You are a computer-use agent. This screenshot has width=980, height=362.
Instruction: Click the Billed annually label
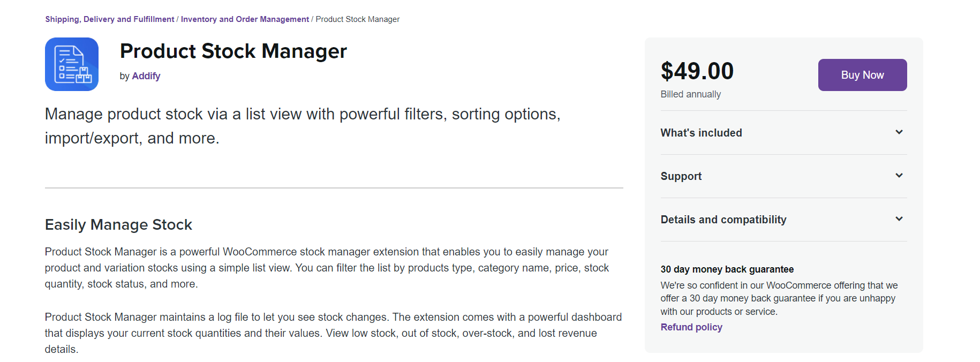(x=691, y=94)
